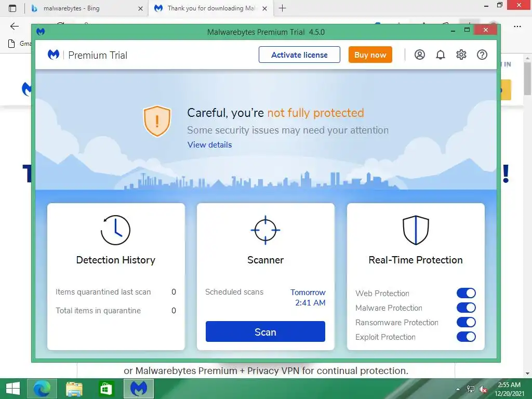Click the Edge page vertical scrollbar thumb

coord(528,79)
